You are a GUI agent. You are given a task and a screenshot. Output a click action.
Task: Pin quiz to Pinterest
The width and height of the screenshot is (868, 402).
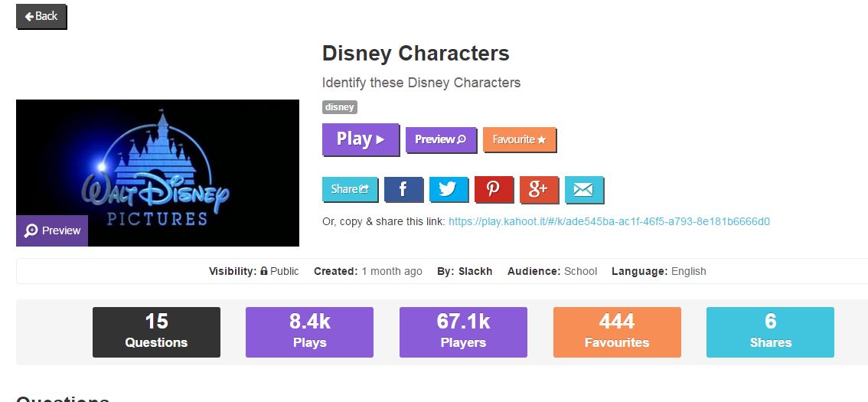494,189
